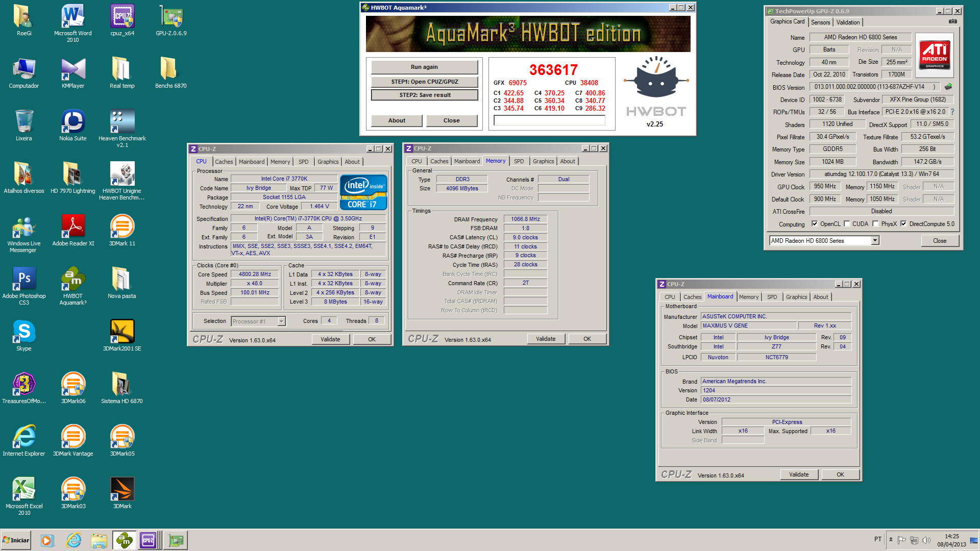Image resolution: width=980 pixels, height=551 pixels.
Task: Expand the Processor #1 selection dropdown
Action: click(281, 321)
